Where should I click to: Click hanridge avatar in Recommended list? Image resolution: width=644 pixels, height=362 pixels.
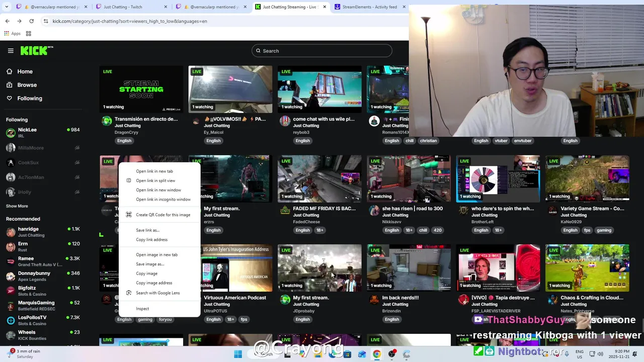(11, 232)
